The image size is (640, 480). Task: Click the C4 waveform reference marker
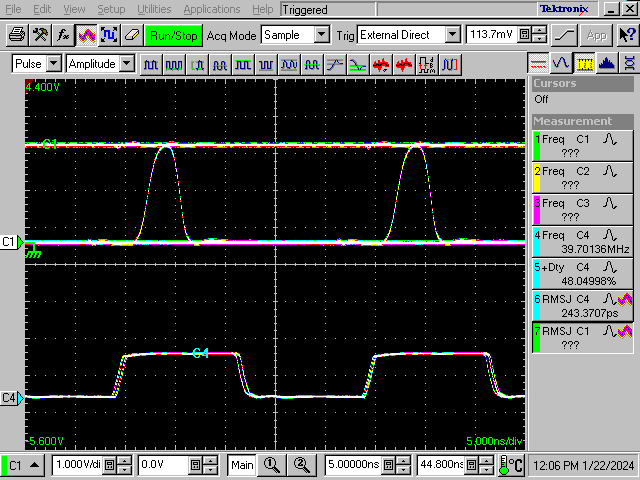pos(12,398)
